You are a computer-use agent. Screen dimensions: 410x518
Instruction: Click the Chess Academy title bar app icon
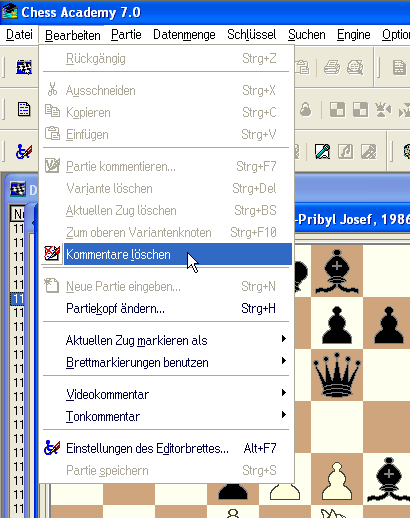[10, 11]
